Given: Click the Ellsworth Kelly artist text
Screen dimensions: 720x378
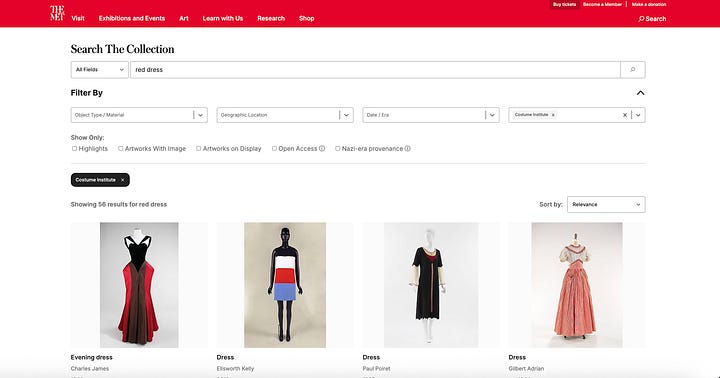Looking at the screenshot, I should (x=235, y=369).
